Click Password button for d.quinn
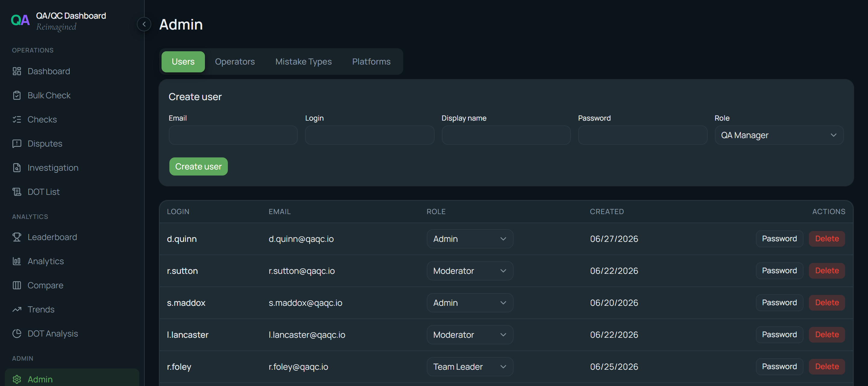 779,239
